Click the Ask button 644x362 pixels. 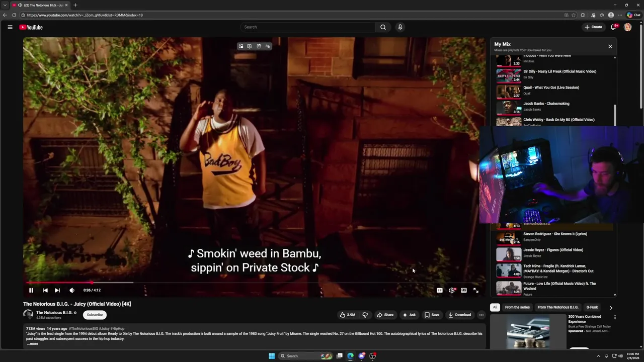pyautogui.click(x=409, y=315)
